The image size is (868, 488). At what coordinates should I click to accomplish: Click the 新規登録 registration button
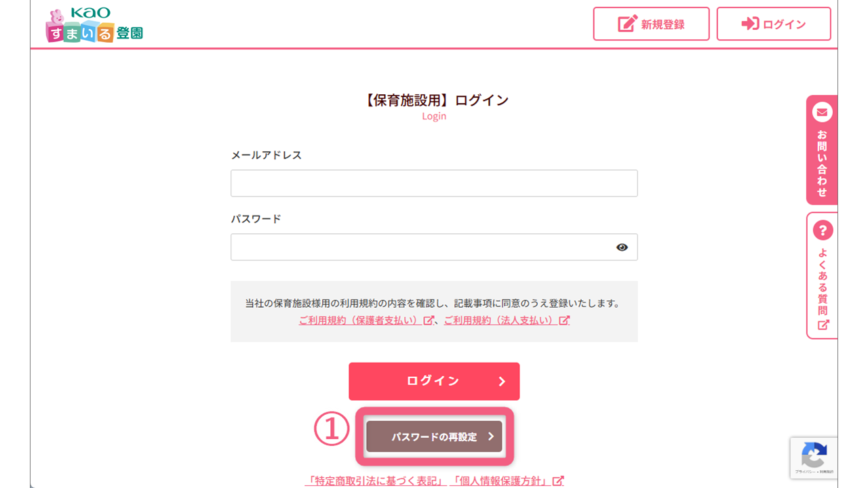[x=651, y=23]
